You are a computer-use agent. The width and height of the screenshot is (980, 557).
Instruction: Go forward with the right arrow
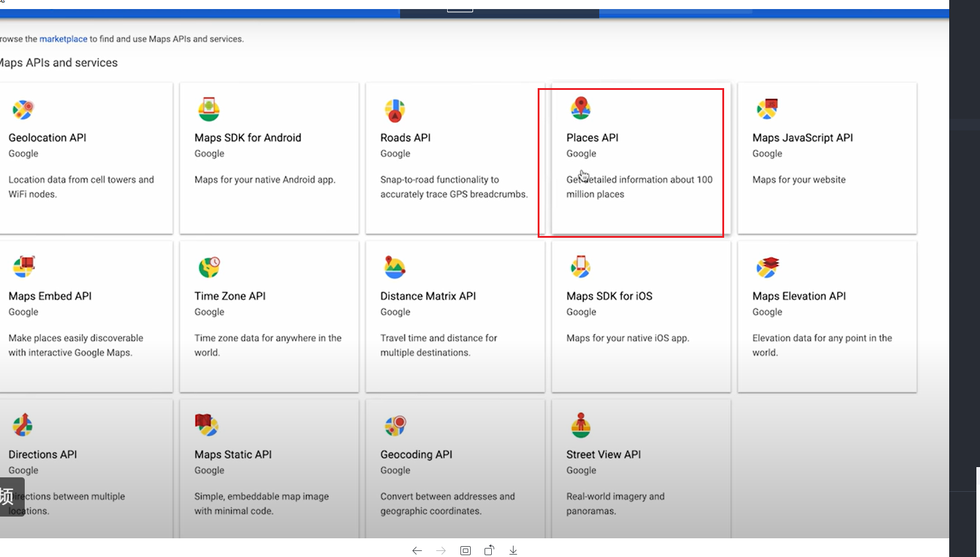pos(441,550)
